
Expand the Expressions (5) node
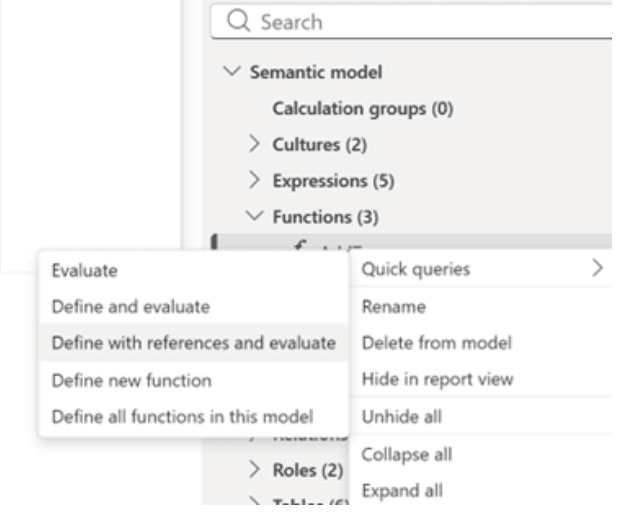tap(255, 181)
